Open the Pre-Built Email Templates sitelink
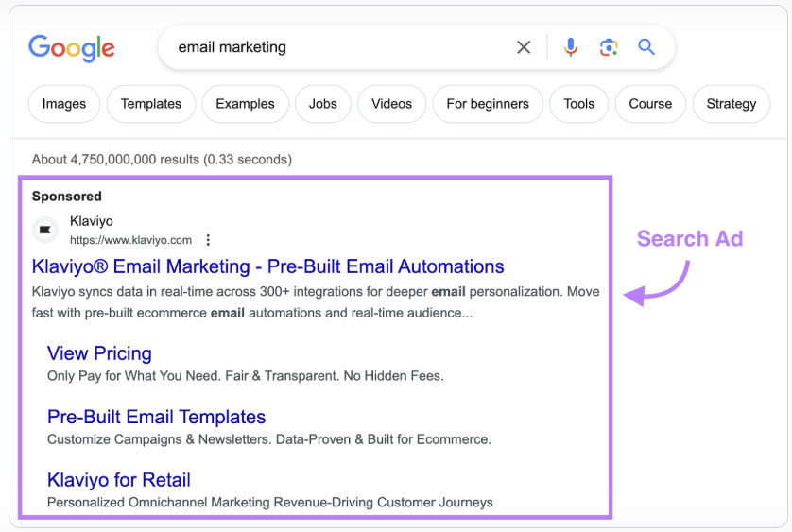 point(157,418)
